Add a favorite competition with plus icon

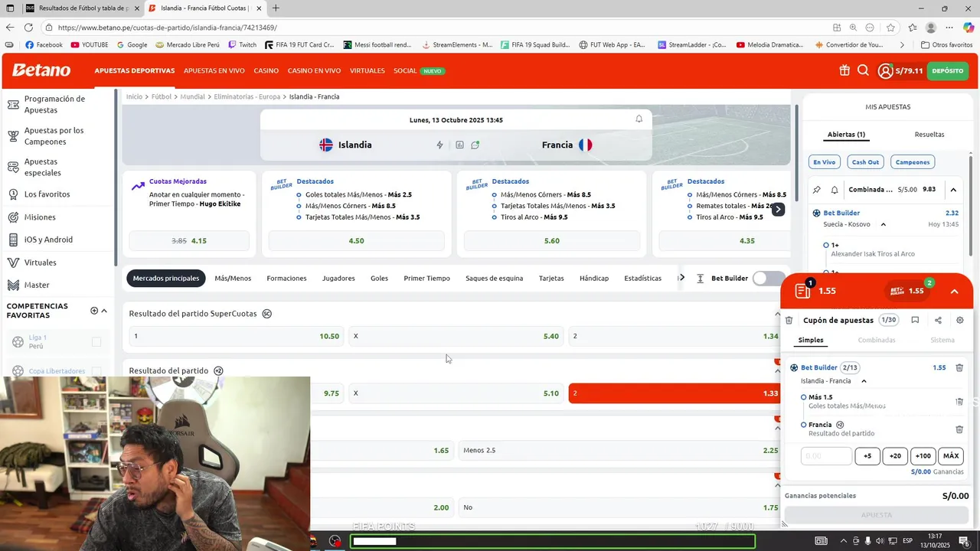94,311
